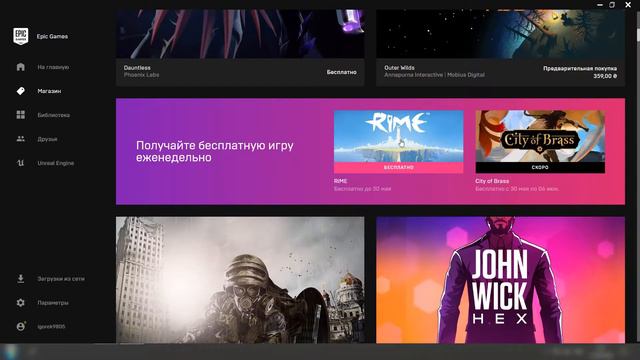Click the vertical scrollbar thumb
The image size is (640, 360).
coord(638,35)
